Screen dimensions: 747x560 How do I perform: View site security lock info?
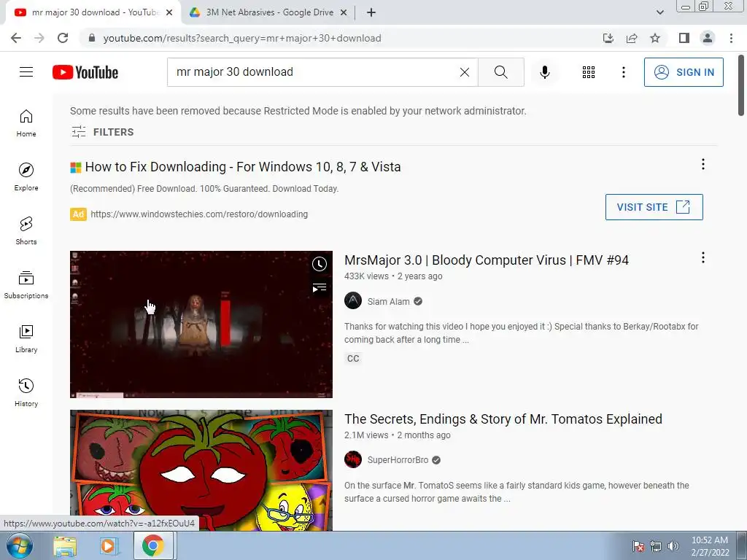(92, 38)
